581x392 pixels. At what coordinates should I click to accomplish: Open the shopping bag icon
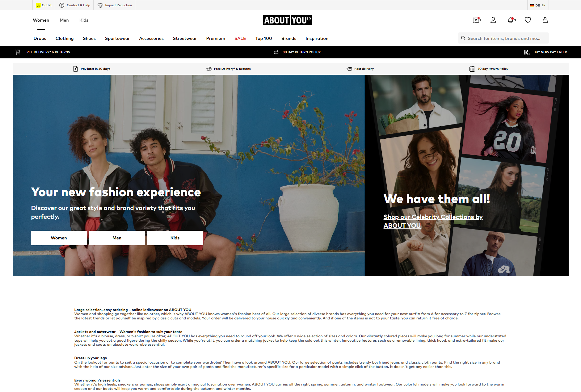pyautogui.click(x=545, y=20)
